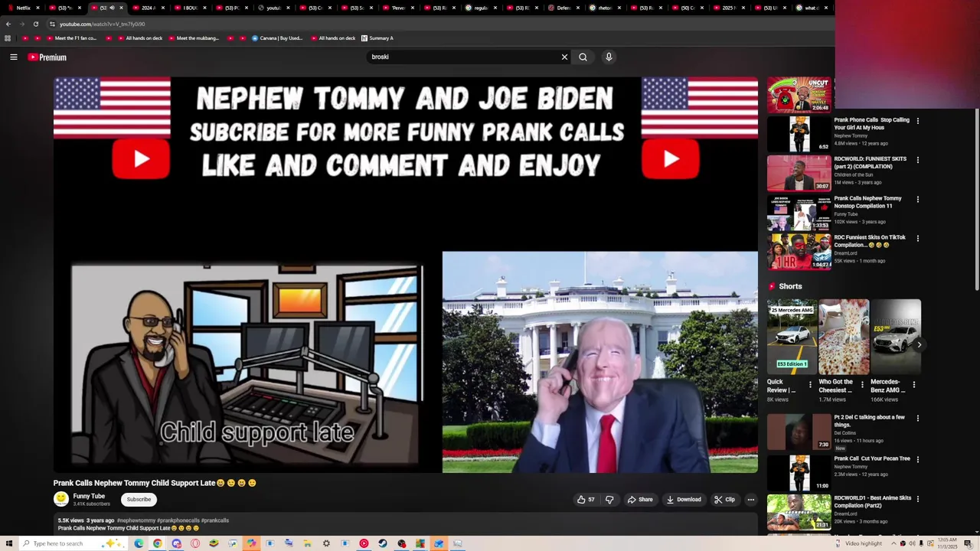Open Chrome from the Windows taskbar
Screen dimensions: 980x551
pyautogui.click(x=157, y=543)
